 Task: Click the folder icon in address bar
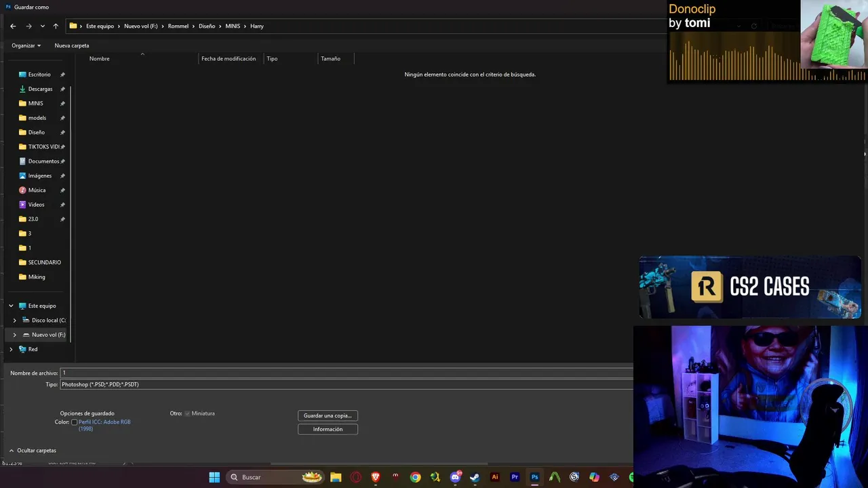tap(73, 26)
